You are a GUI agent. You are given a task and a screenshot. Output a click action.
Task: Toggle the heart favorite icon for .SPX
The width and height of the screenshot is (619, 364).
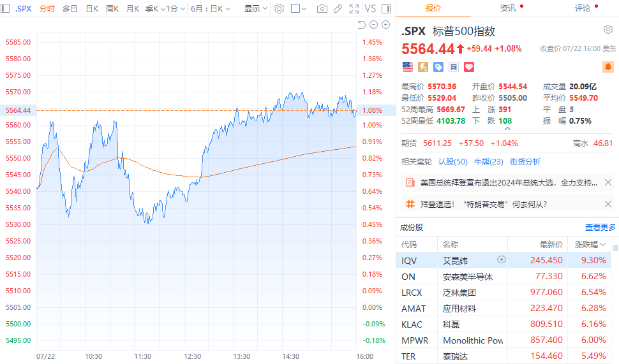tap(469, 66)
